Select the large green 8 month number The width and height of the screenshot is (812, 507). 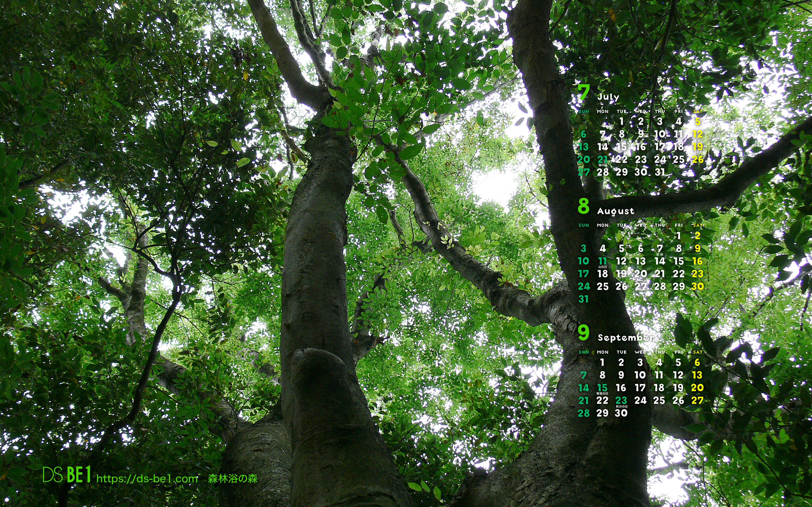click(x=583, y=206)
